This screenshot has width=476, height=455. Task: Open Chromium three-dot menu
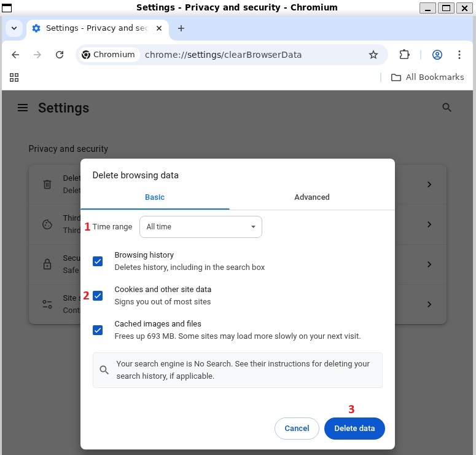(x=459, y=55)
